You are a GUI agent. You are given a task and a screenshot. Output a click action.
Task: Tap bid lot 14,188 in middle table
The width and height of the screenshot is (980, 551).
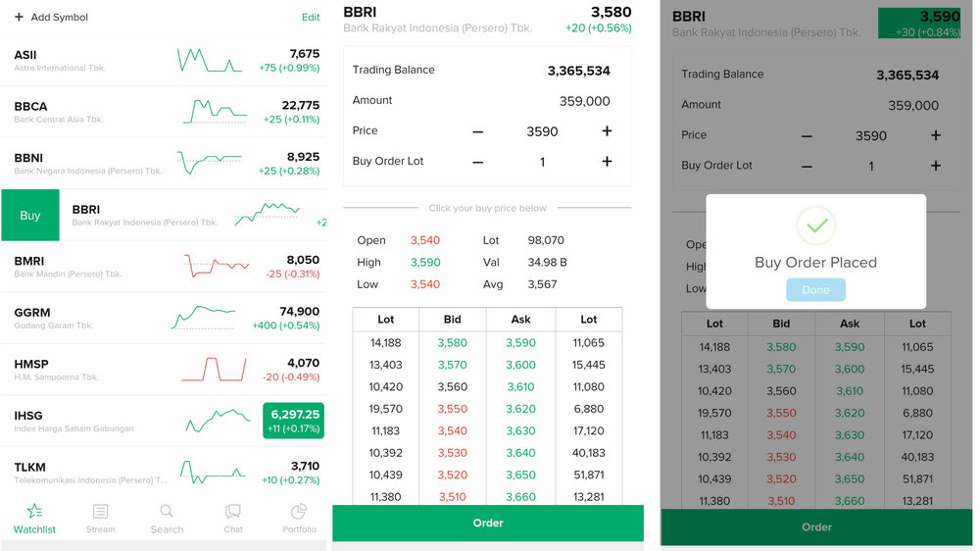[385, 343]
